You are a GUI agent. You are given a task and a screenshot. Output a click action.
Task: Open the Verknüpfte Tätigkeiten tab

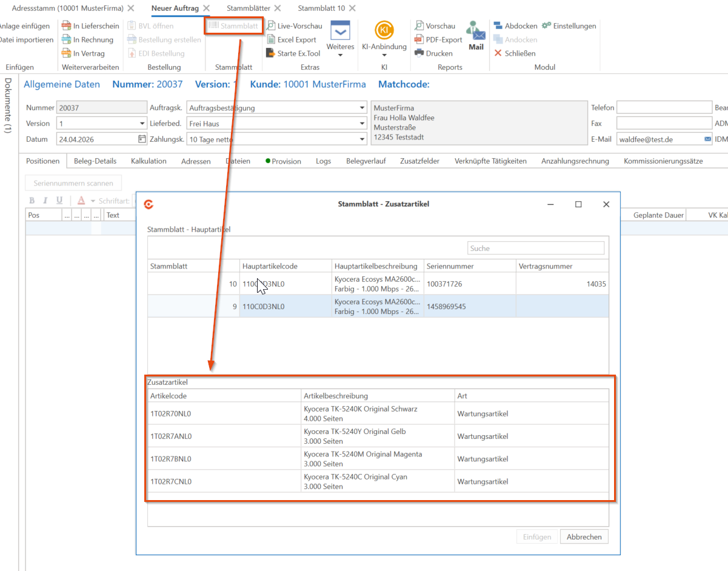490,161
